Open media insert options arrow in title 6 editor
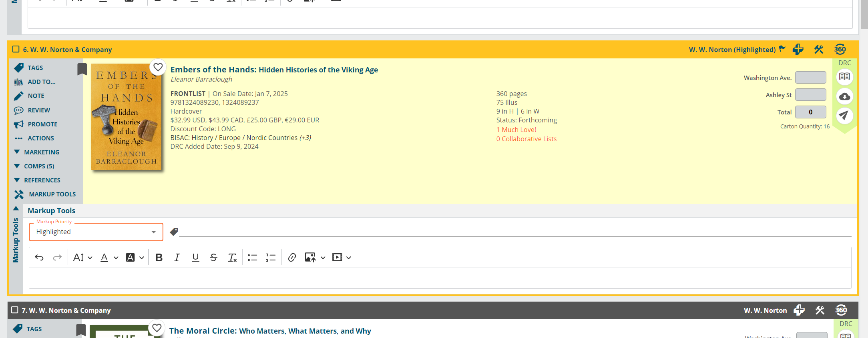 348,258
